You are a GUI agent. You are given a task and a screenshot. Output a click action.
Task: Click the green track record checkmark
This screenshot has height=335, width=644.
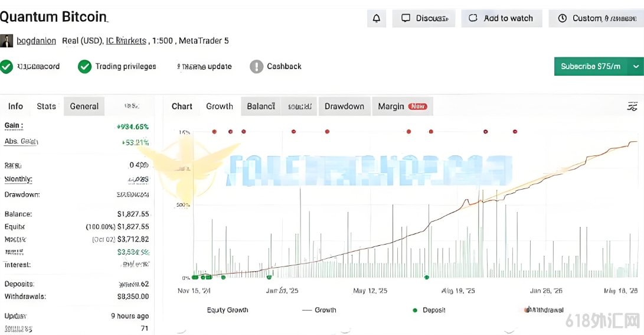point(6,67)
